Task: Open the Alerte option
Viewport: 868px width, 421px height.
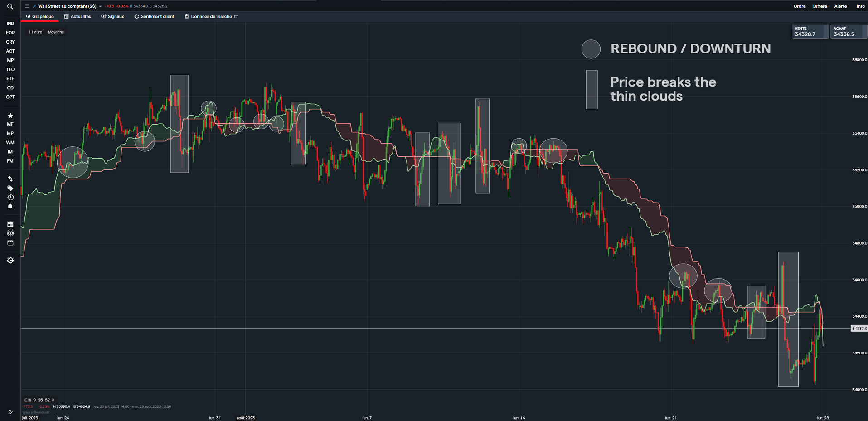Action: 840,6
